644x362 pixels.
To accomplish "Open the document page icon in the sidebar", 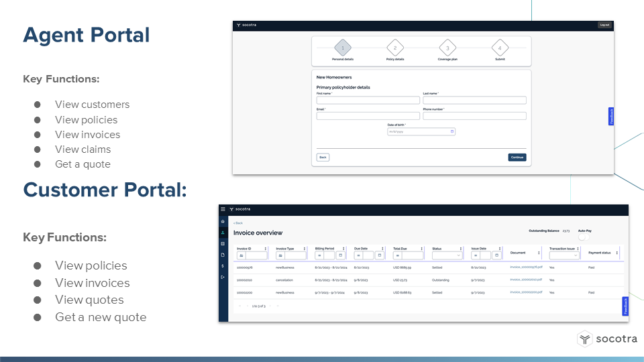I will click(223, 255).
